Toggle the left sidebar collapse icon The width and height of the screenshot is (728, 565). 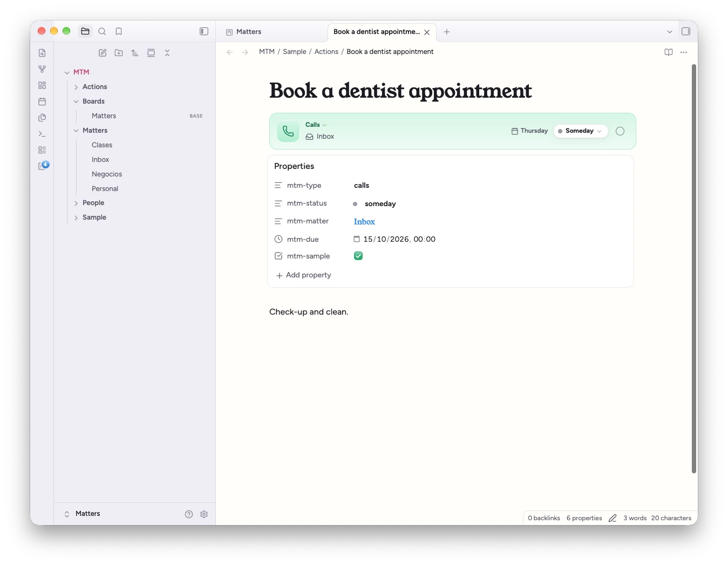[204, 31]
